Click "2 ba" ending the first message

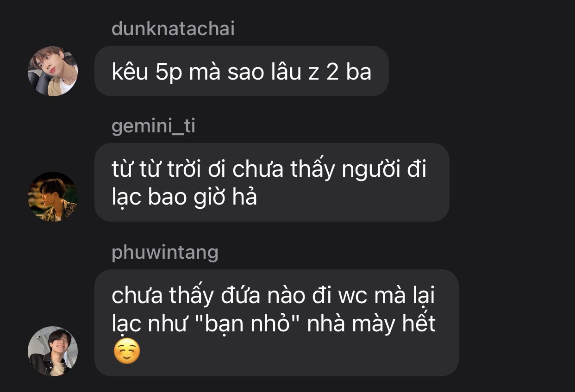[x=349, y=72]
